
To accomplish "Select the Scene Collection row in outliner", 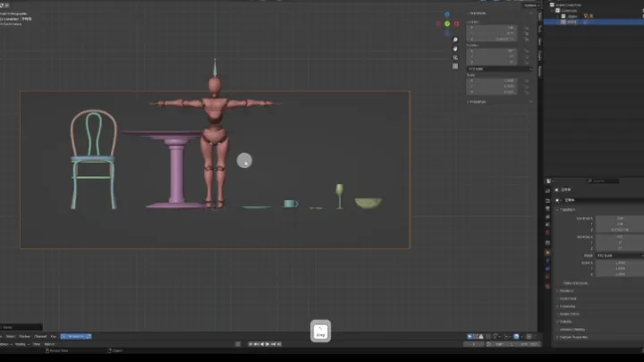I will click(x=568, y=5).
